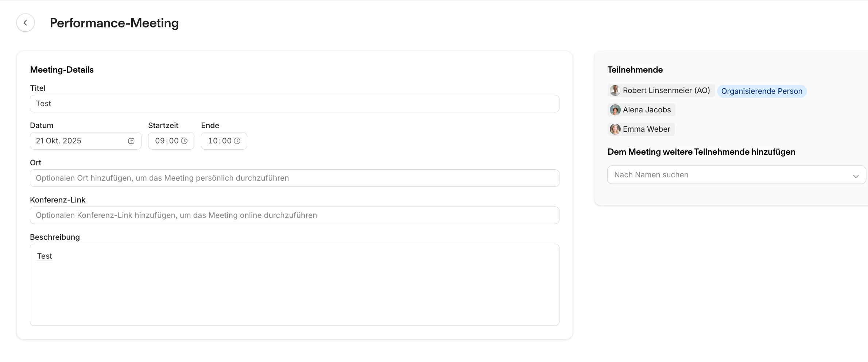This screenshot has width=868, height=362.
Task: Click the Alena Jacobs participant chip
Action: 647,110
